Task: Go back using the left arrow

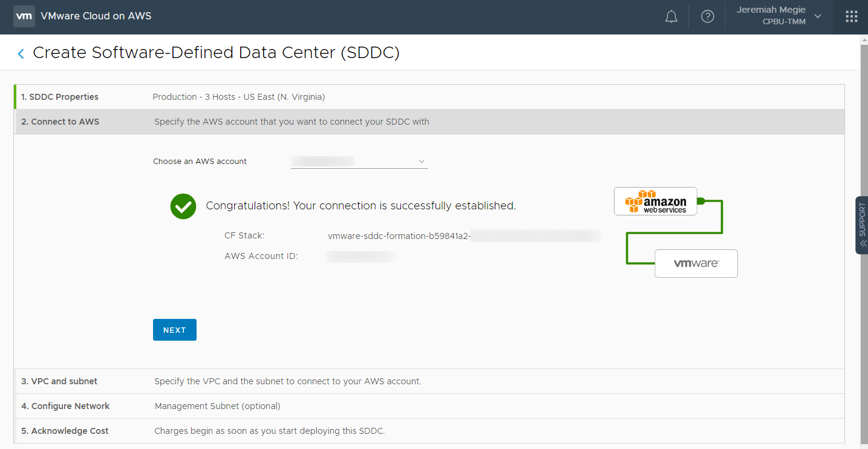Action: 21,54
